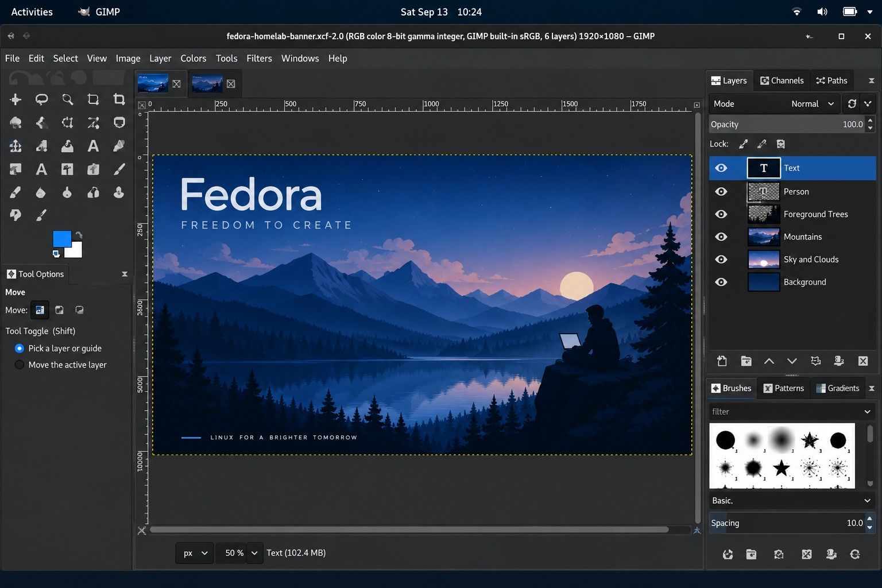Screen dimensions: 882x588
Task: Open the canvas navigation preview icon
Action: 697,530
